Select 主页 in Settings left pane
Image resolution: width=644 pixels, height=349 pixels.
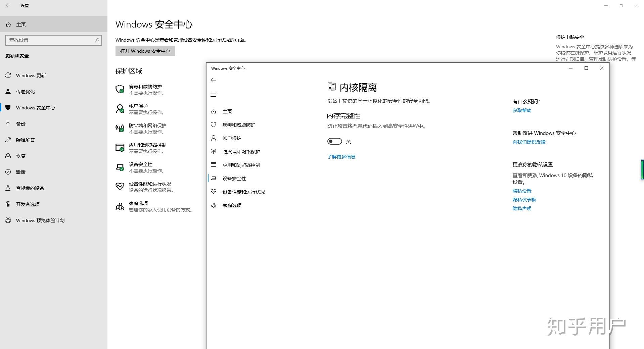(x=54, y=24)
